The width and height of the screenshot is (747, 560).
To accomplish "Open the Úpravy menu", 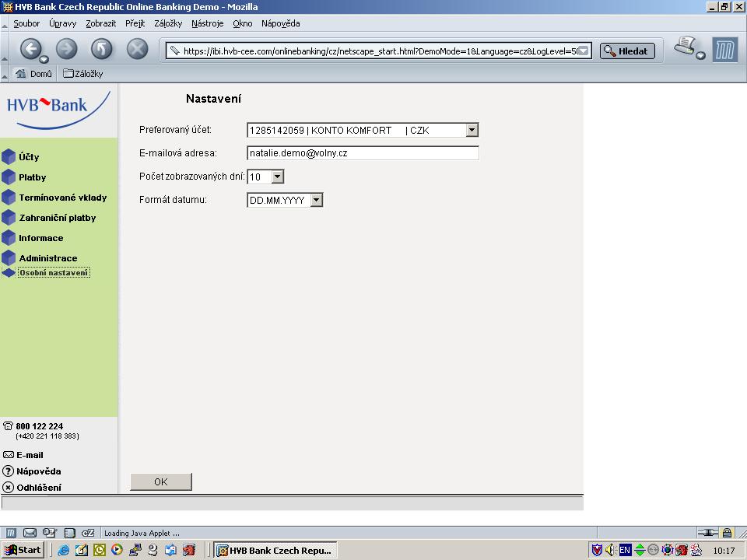I will pyautogui.click(x=63, y=23).
